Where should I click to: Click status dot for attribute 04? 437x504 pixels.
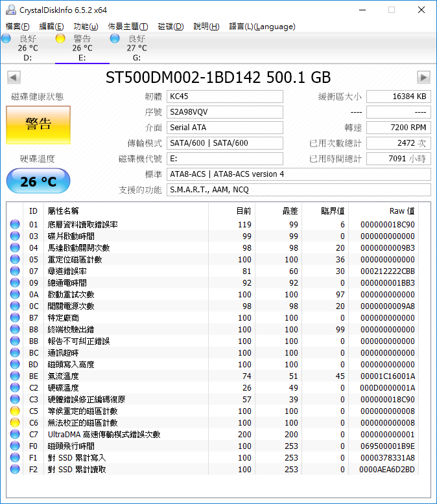click(x=15, y=247)
